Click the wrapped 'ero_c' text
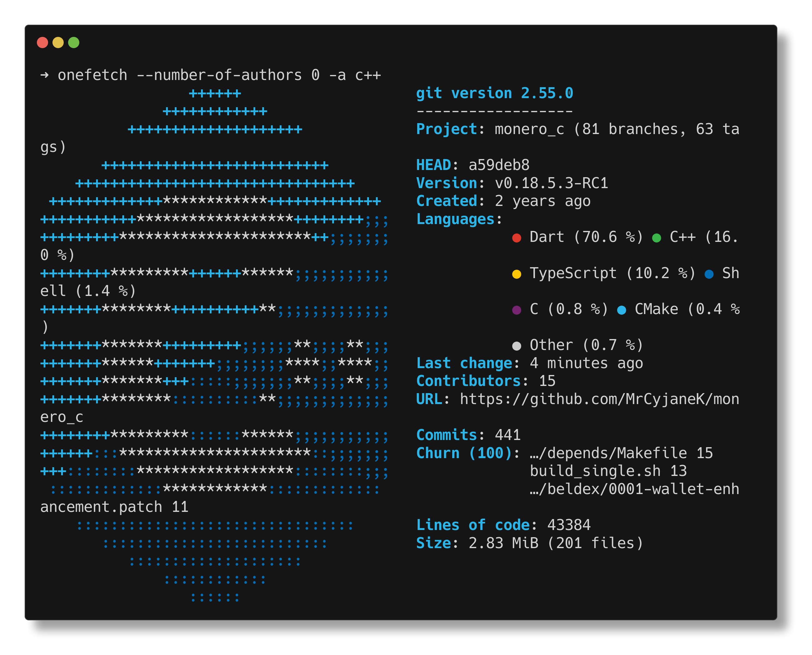The width and height of the screenshot is (812, 655). coord(62,417)
